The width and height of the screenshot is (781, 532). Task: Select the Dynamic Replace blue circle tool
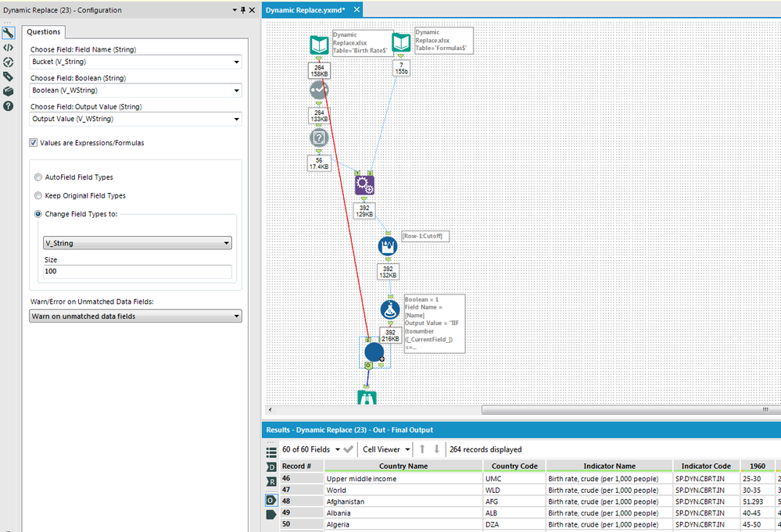tap(374, 352)
